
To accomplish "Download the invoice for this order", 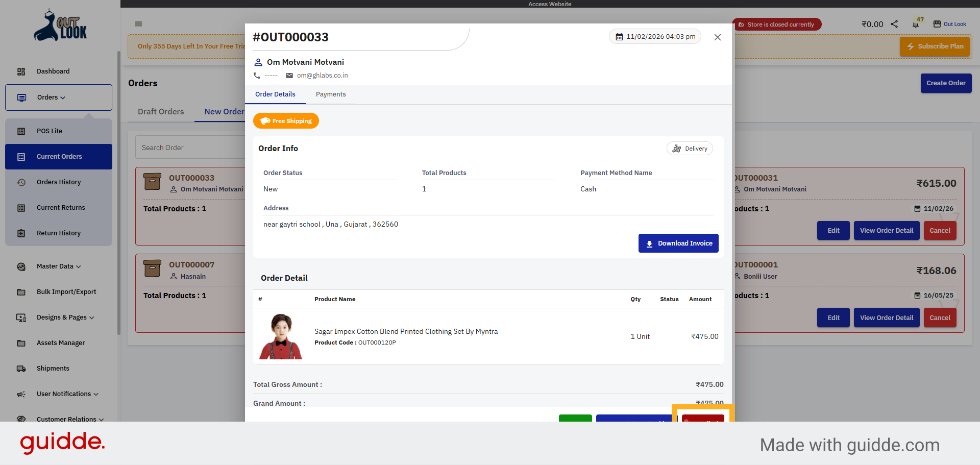I will (x=678, y=243).
